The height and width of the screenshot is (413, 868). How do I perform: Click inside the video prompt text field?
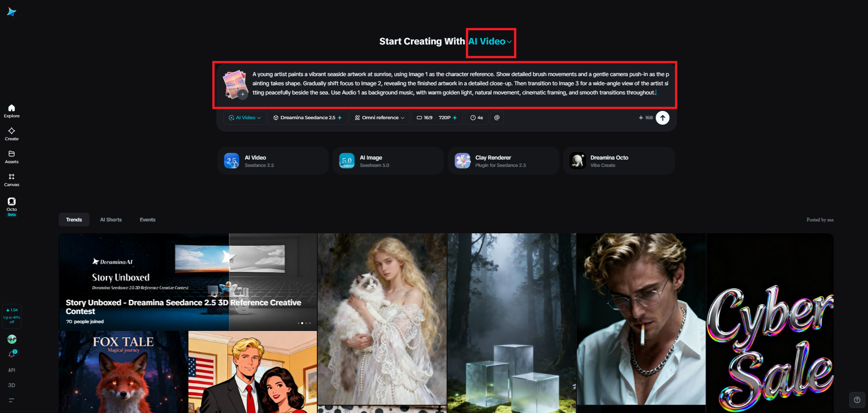point(460,83)
